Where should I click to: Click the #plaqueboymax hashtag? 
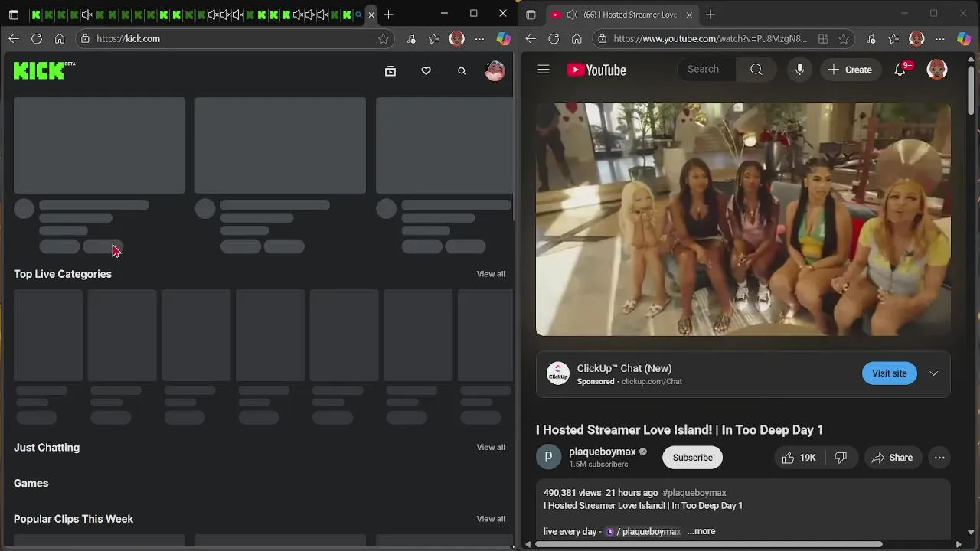[x=694, y=493]
